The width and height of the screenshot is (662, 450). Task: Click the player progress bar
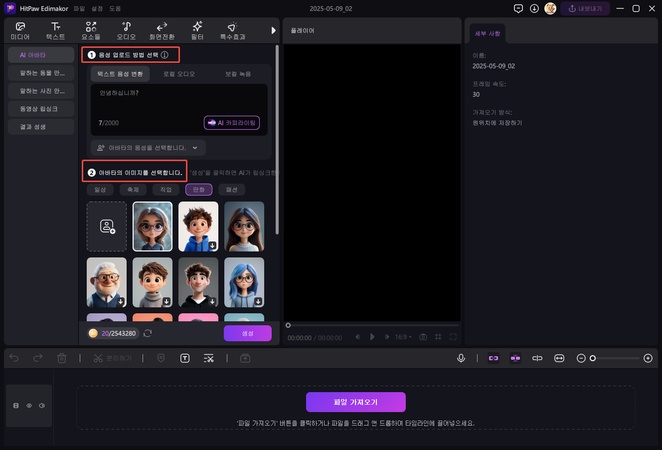point(372,325)
